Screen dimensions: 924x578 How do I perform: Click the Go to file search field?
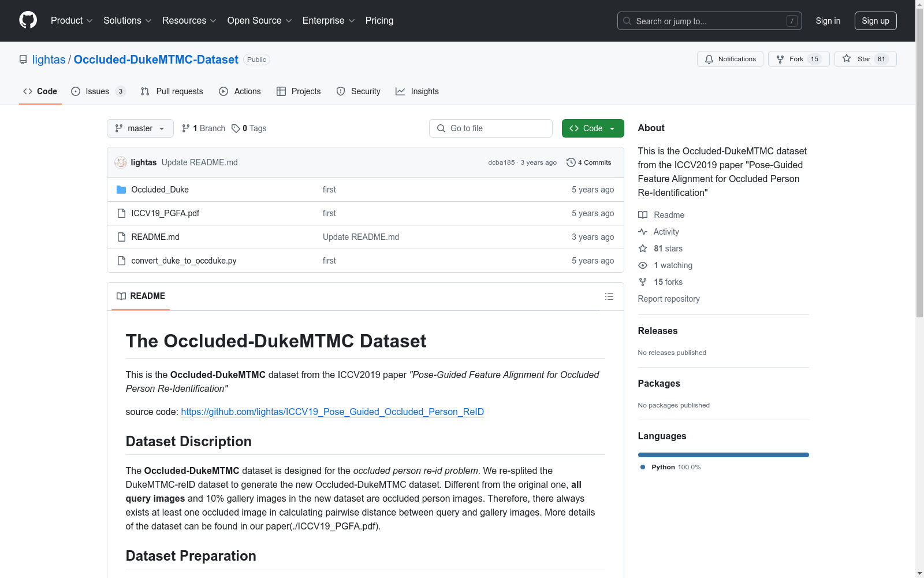click(491, 128)
